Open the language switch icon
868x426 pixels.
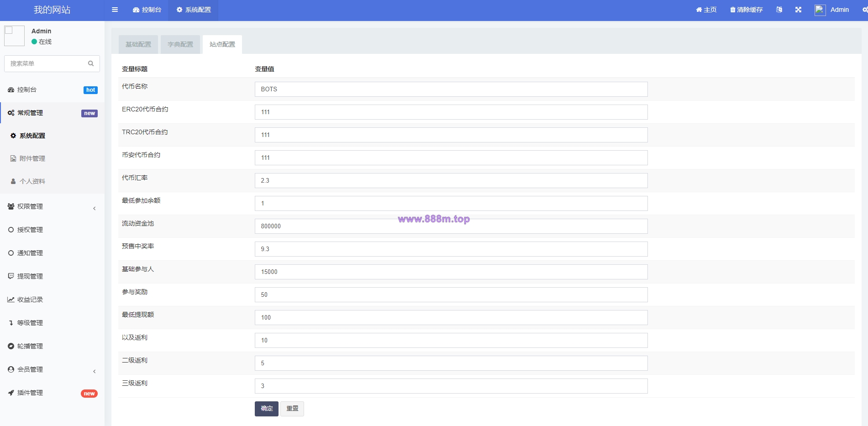779,10
